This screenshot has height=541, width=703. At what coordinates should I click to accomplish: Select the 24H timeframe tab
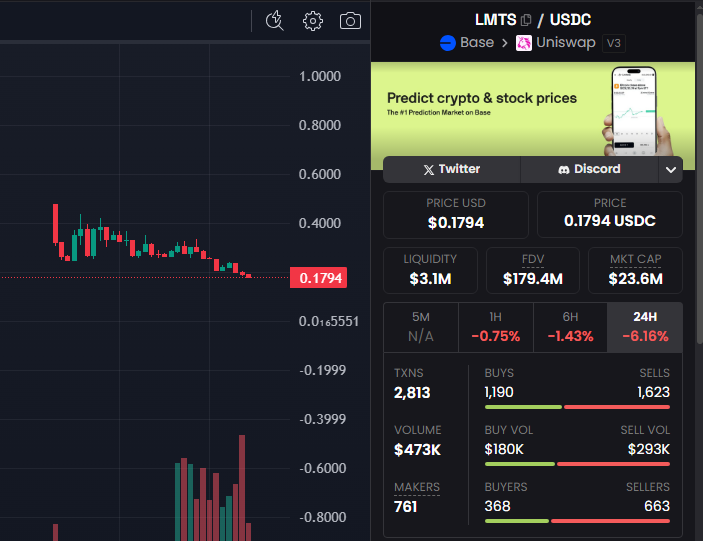click(x=645, y=327)
